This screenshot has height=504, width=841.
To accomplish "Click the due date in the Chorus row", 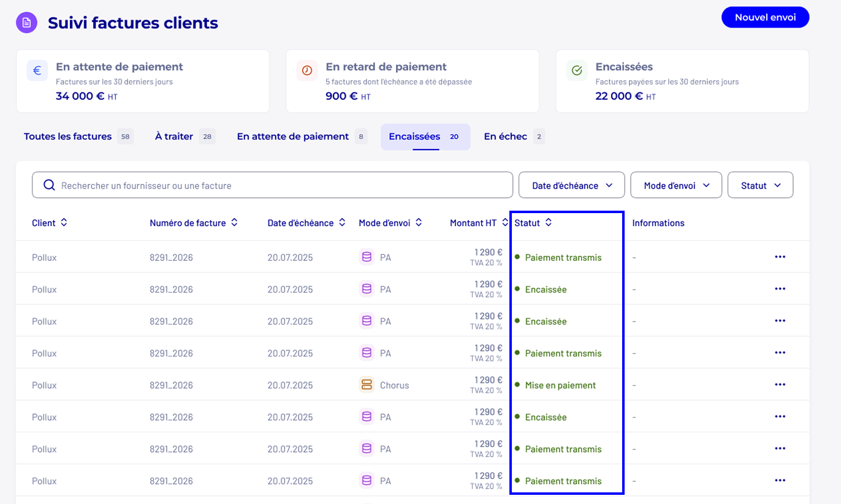I will tap(290, 385).
